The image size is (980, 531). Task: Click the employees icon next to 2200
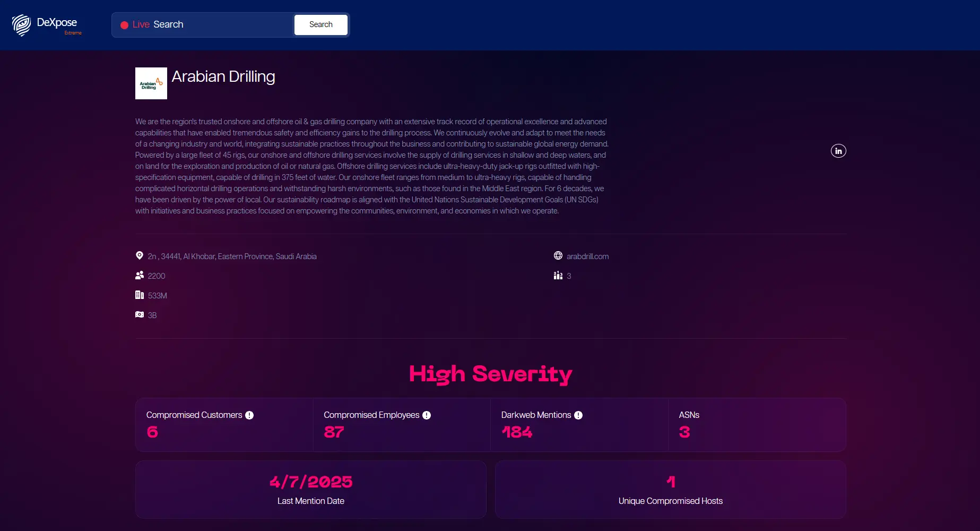pos(140,275)
